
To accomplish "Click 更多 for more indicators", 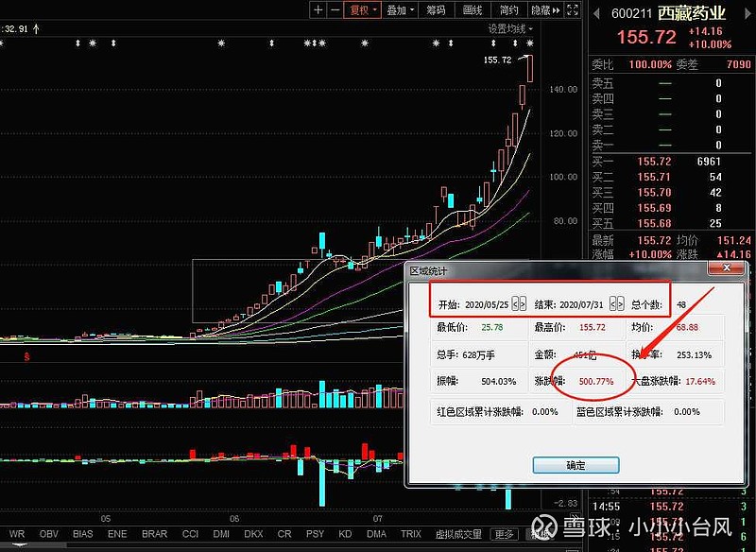I will click(505, 534).
